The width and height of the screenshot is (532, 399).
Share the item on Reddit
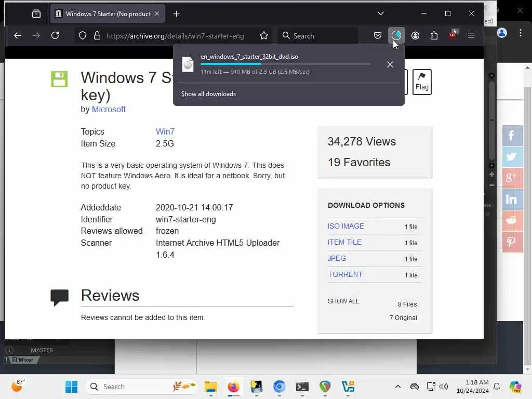pyautogui.click(x=512, y=220)
